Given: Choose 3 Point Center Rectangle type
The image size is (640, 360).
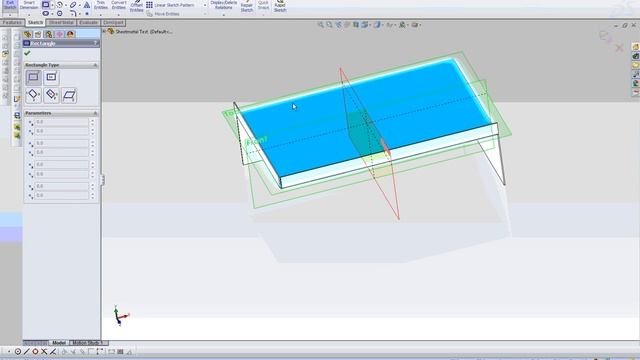Looking at the screenshot, I should tap(51, 95).
